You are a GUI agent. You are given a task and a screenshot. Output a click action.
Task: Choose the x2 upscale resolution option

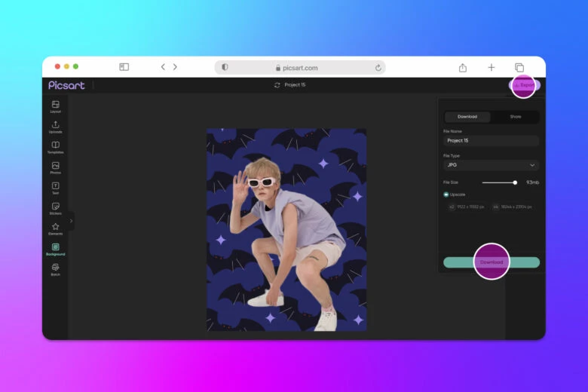[x=467, y=207]
